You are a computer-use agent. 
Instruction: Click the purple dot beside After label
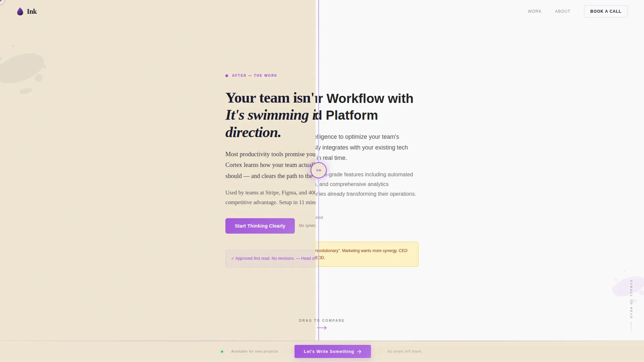click(227, 76)
